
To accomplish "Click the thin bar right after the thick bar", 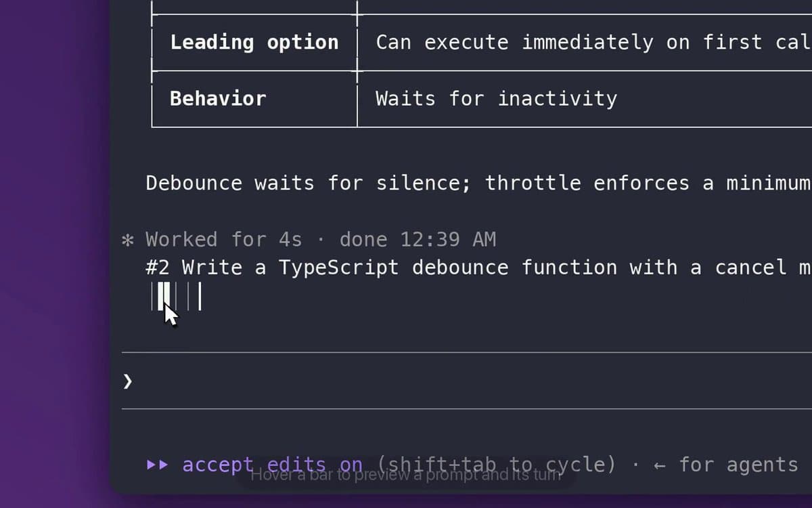I will pyautogui.click(x=176, y=296).
